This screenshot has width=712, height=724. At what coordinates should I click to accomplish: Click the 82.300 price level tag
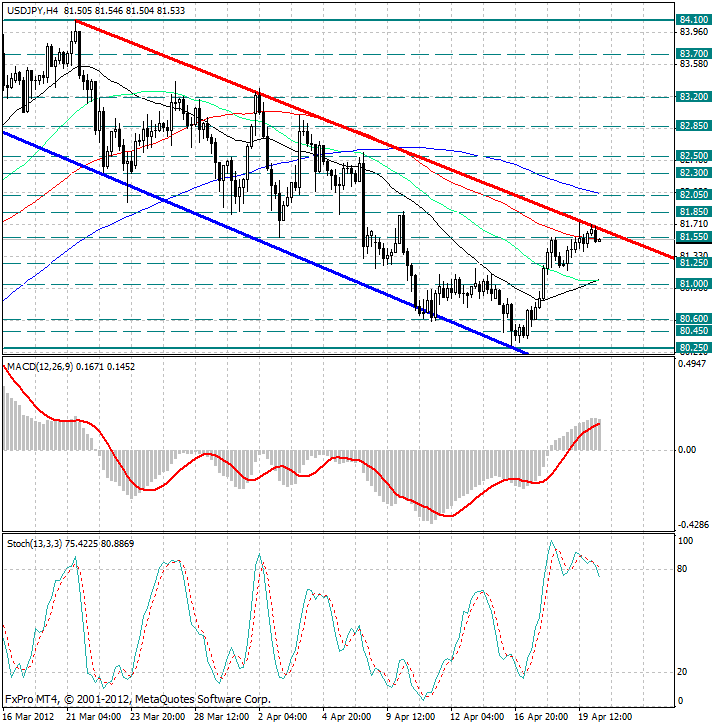[694, 173]
